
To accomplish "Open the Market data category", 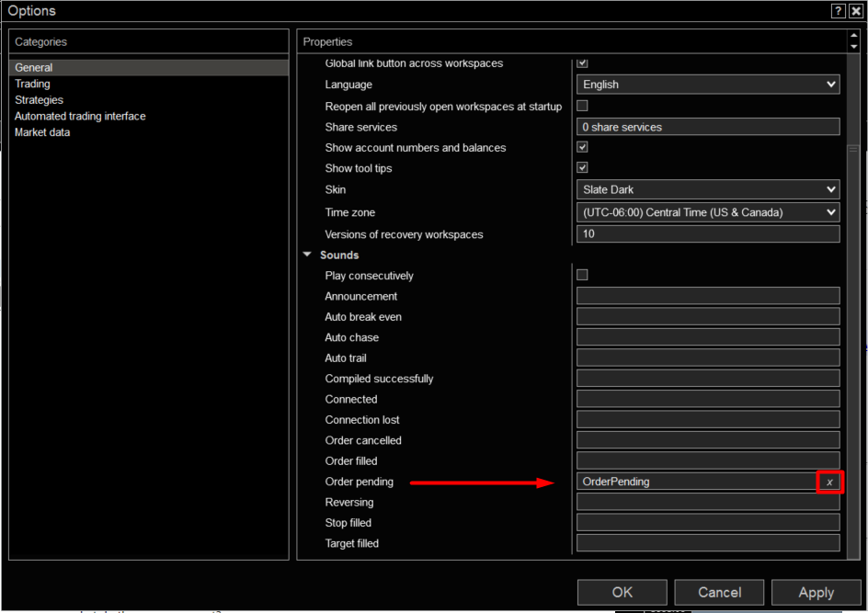I will (42, 132).
